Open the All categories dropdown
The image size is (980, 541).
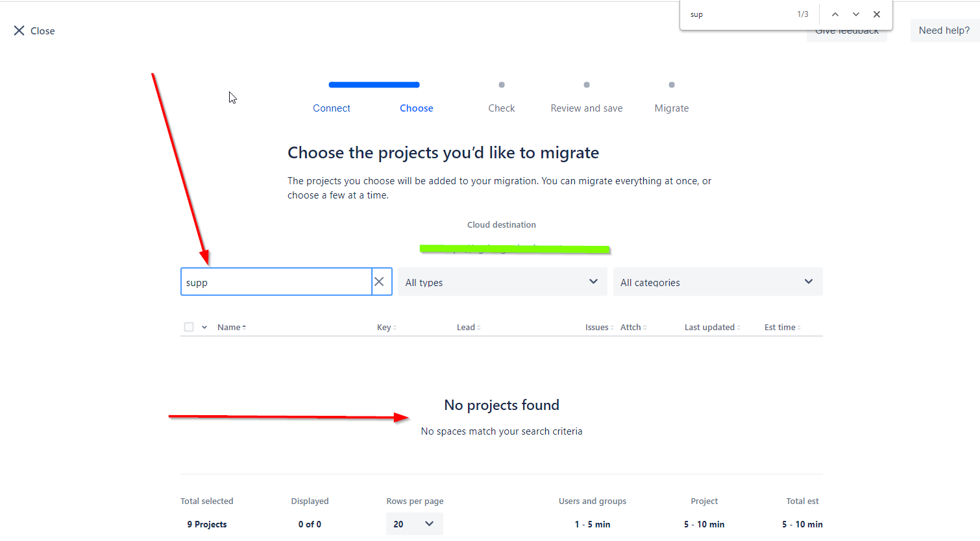[x=718, y=282]
